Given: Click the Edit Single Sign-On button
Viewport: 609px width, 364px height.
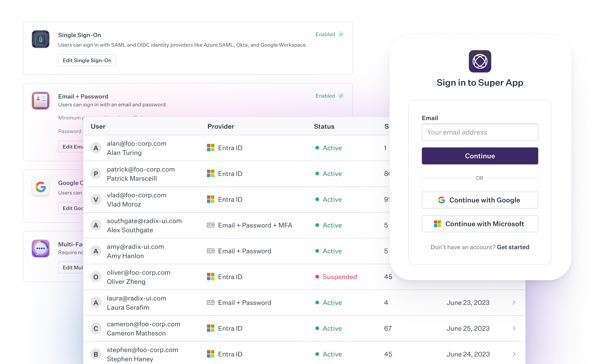Looking at the screenshot, I should pos(87,60).
